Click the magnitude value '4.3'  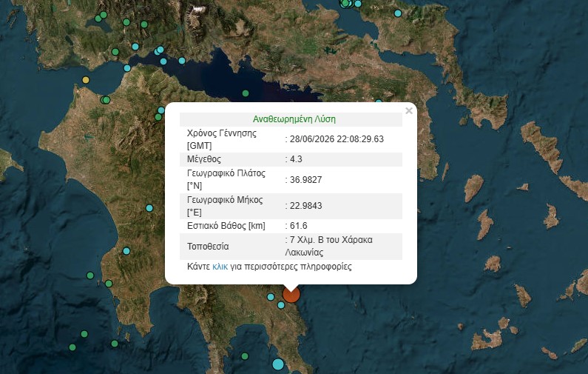pyautogui.click(x=296, y=159)
